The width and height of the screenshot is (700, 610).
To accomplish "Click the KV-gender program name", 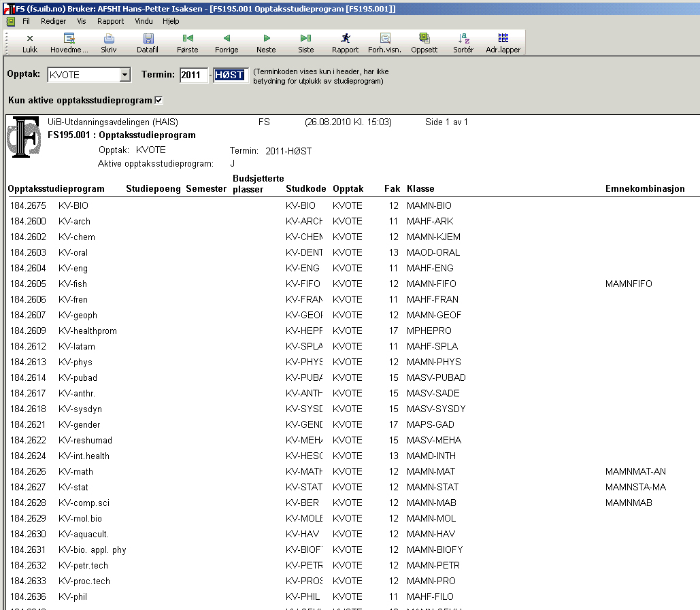I will tap(80, 425).
